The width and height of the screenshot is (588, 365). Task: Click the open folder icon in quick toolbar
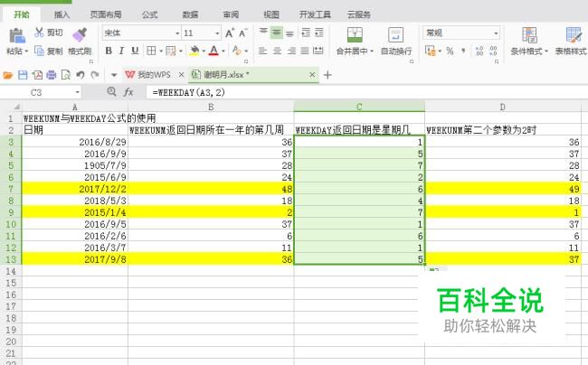coord(8,75)
